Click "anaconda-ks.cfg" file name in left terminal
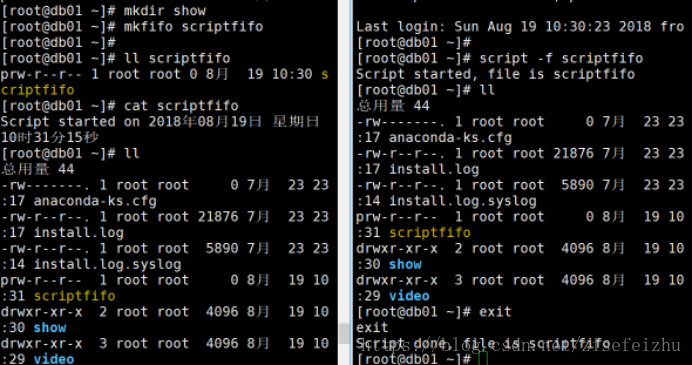Screen dimensions: 692x365 (95, 201)
